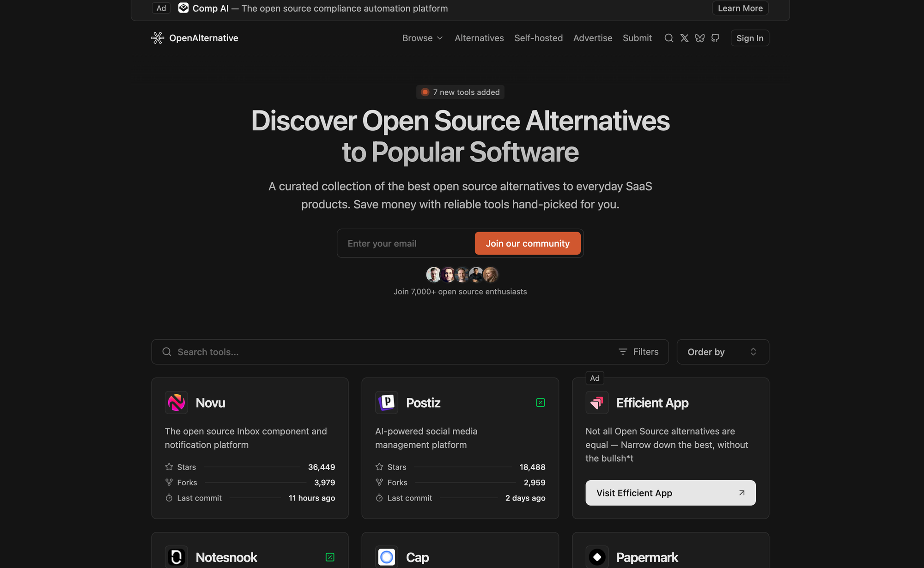Click the Efficient App logo
The height and width of the screenshot is (568, 924).
(x=597, y=403)
